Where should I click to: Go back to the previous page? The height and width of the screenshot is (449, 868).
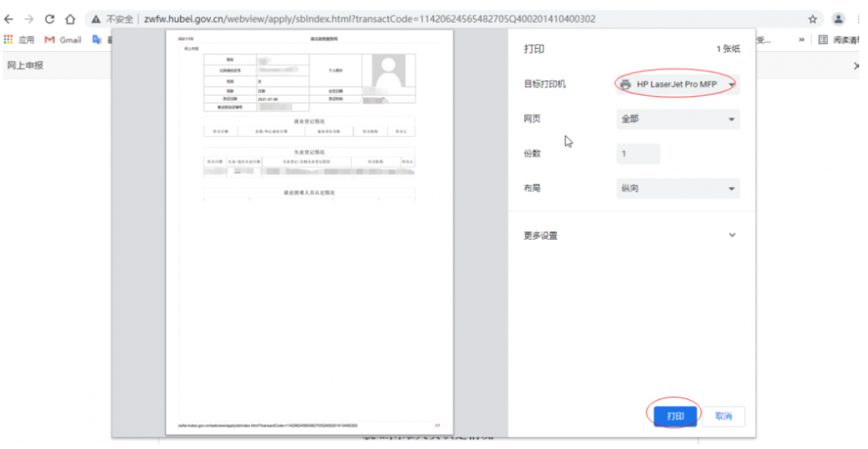coord(9,19)
